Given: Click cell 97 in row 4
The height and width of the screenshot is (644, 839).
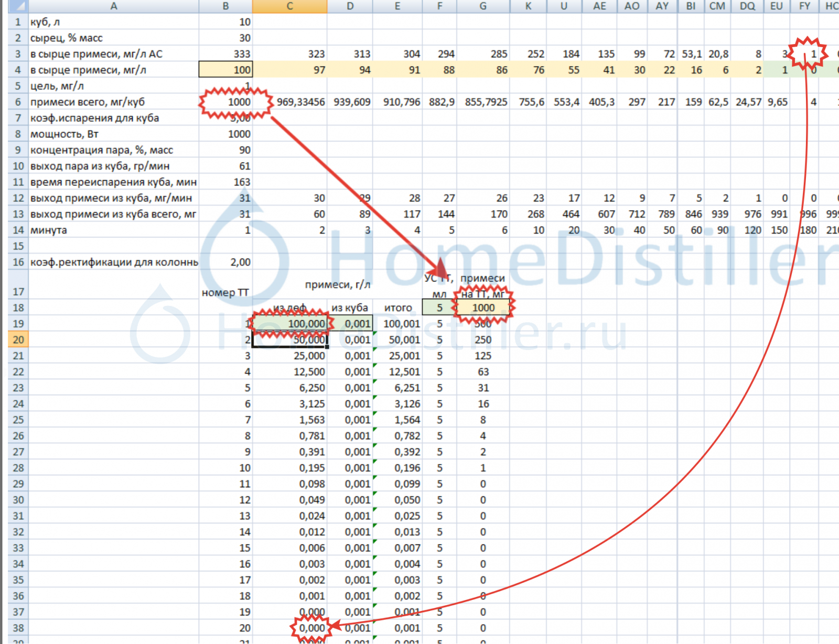Looking at the screenshot, I should 289,70.
